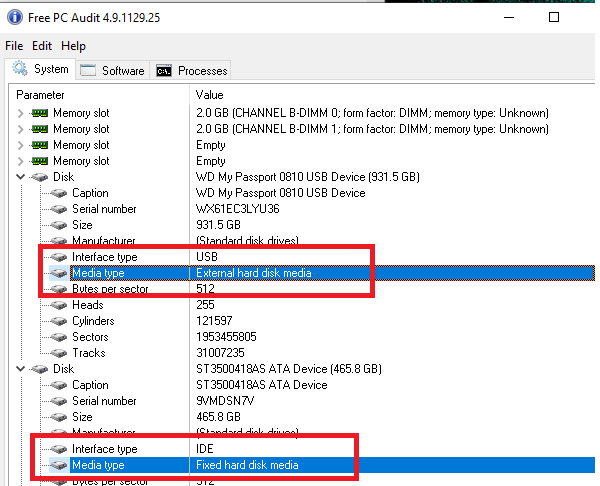Click the drive icon beside Interface type USB
600x486 pixels.
[x=59, y=257]
